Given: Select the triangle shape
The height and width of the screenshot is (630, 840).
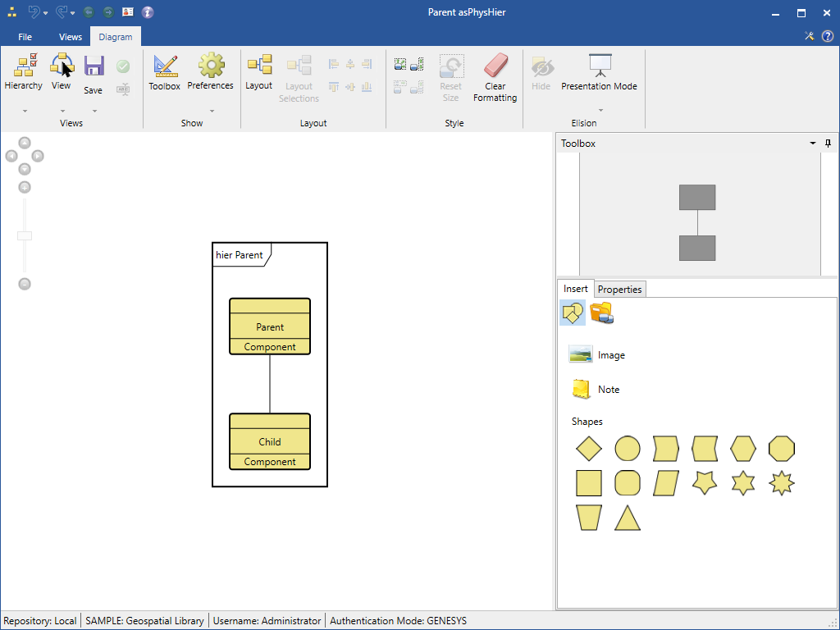Looking at the screenshot, I should point(628,518).
